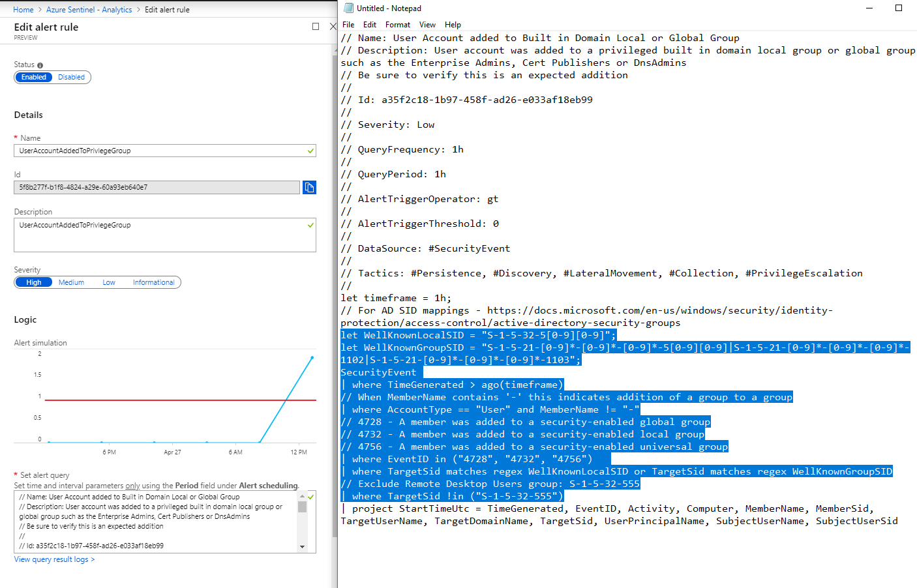The height and width of the screenshot is (588, 917).
Task: Click the 'Severity: Low' line in Notepad
Action: click(387, 125)
